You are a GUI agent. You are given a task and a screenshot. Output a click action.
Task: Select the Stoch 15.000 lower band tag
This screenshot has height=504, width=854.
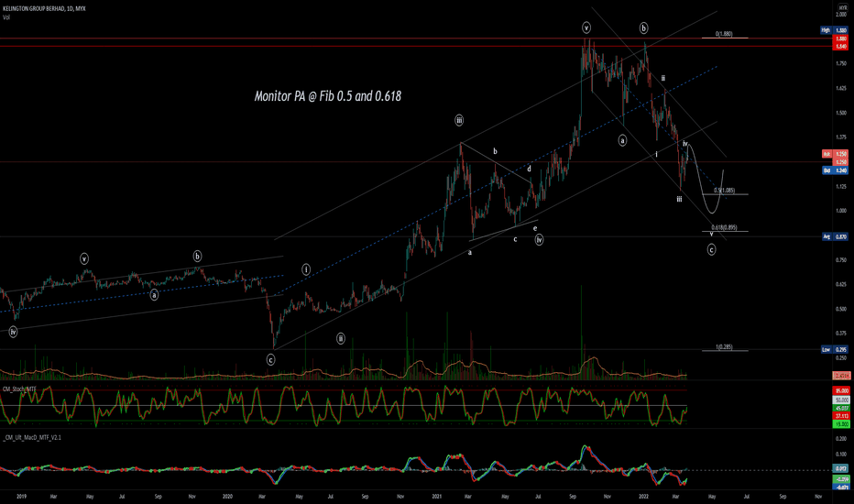841,424
